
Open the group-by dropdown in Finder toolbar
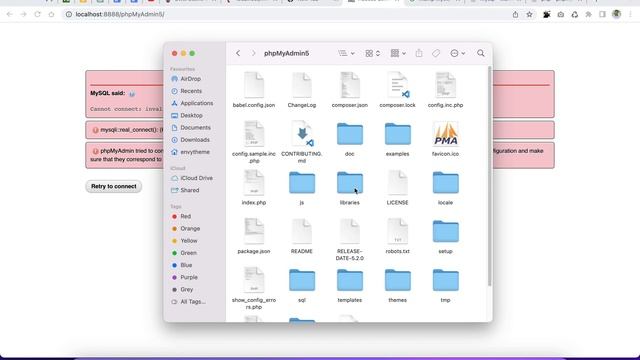(398, 53)
